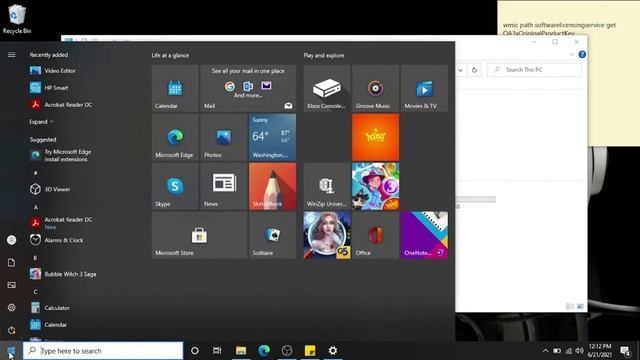Expand the Start menu hamburger navigation

[11, 55]
